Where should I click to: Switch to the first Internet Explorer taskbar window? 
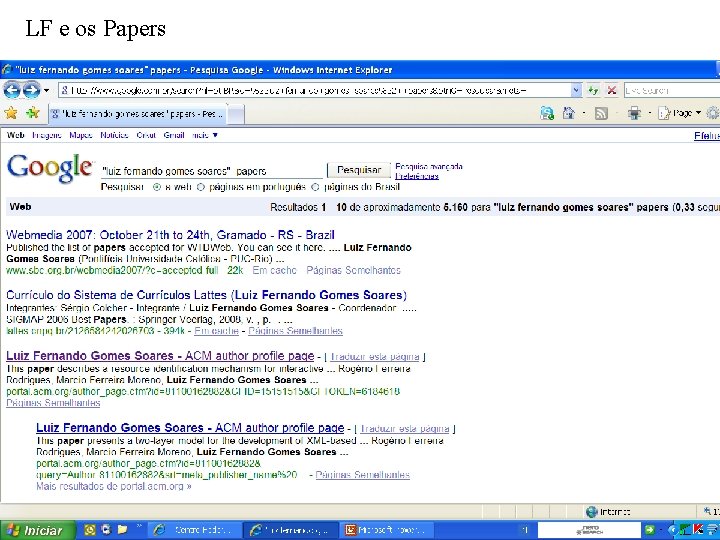[x=195, y=530]
